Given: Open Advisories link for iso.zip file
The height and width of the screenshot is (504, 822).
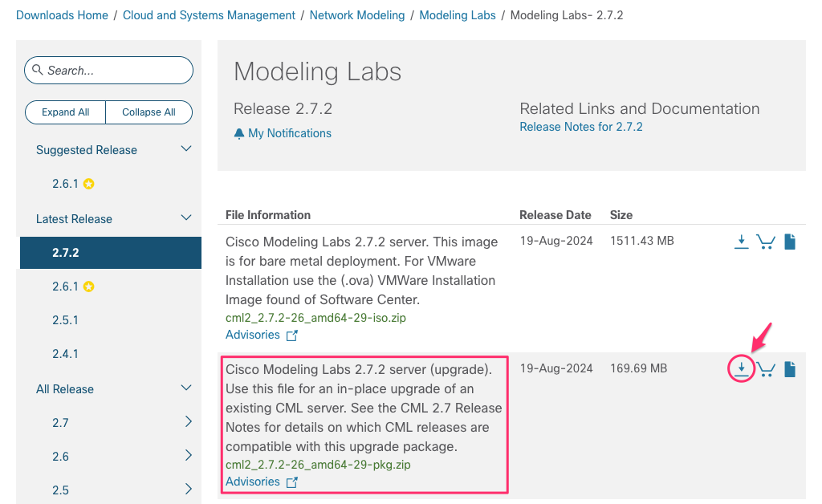Looking at the screenshot, I should click(253, 335).
